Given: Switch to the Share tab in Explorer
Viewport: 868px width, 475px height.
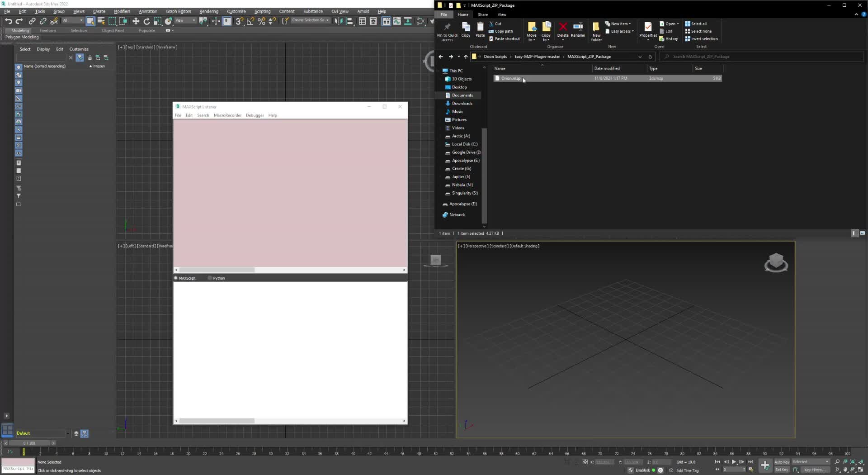Looking at the screenshot, I should [482, 14].
